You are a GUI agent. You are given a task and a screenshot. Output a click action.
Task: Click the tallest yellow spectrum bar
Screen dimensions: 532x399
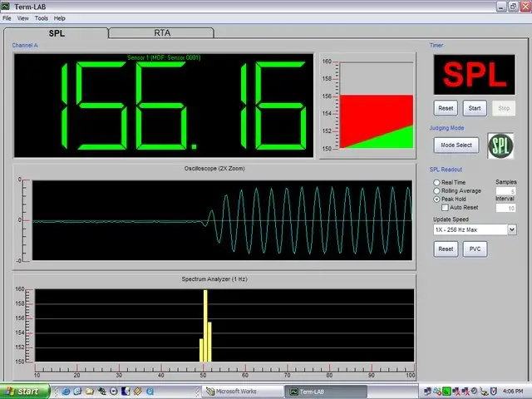point(205,326)
